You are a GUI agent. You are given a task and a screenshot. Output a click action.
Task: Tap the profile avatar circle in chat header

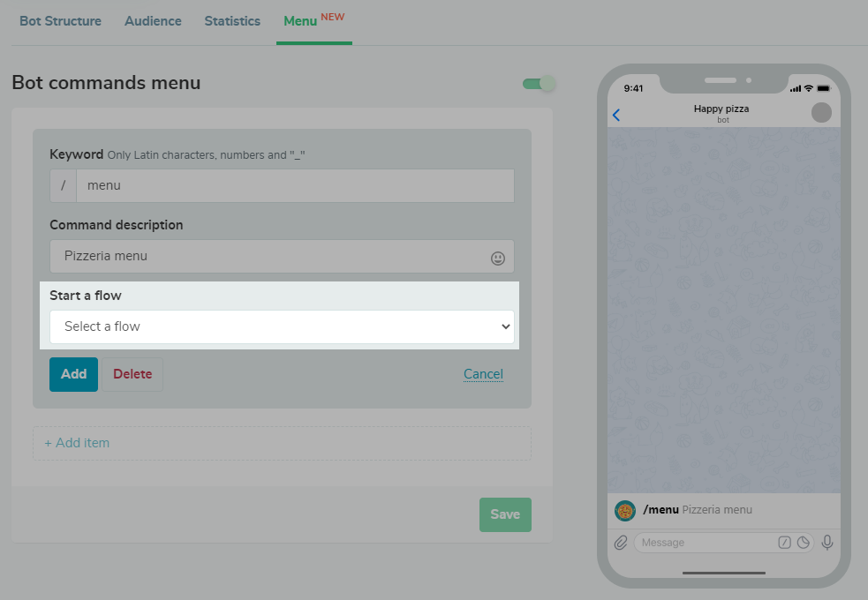(x=821, y=113)
